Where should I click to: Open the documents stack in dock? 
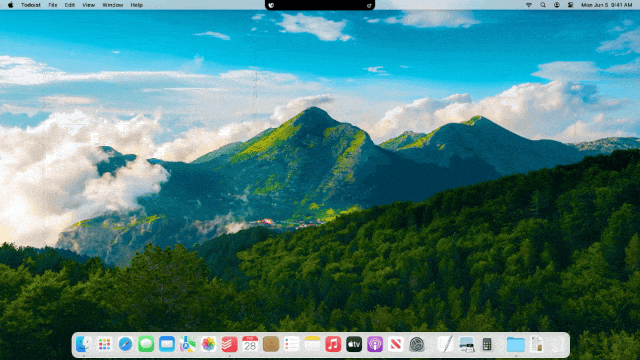coord(537,344)
